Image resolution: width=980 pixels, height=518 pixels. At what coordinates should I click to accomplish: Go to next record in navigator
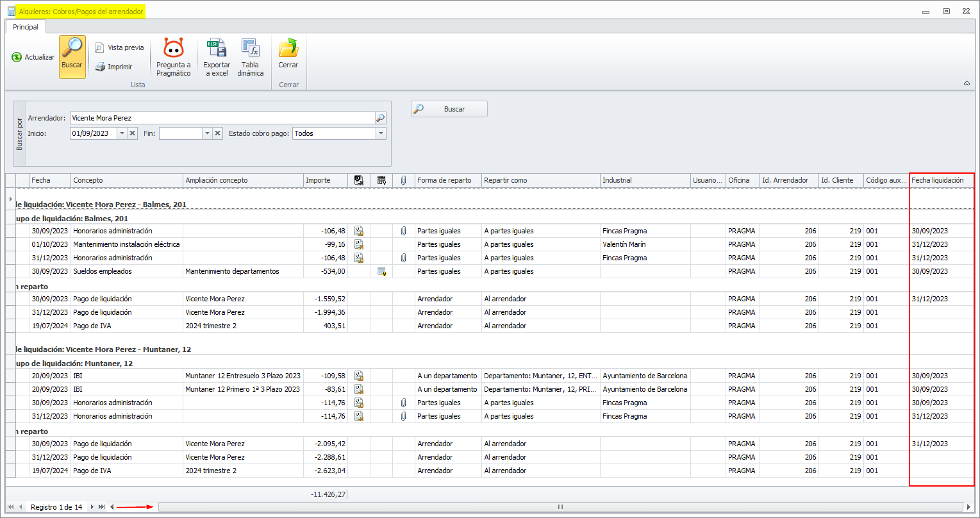tap(92, 507)
